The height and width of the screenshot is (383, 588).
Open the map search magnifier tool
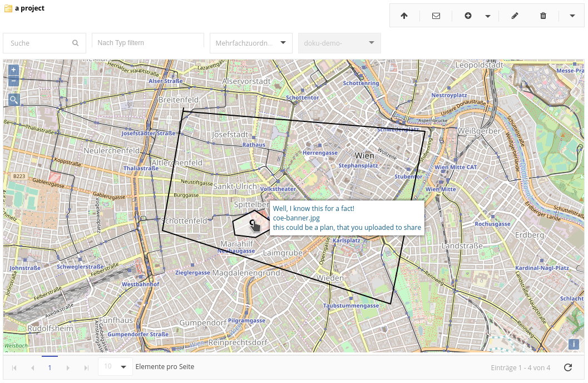pos(14,100)
